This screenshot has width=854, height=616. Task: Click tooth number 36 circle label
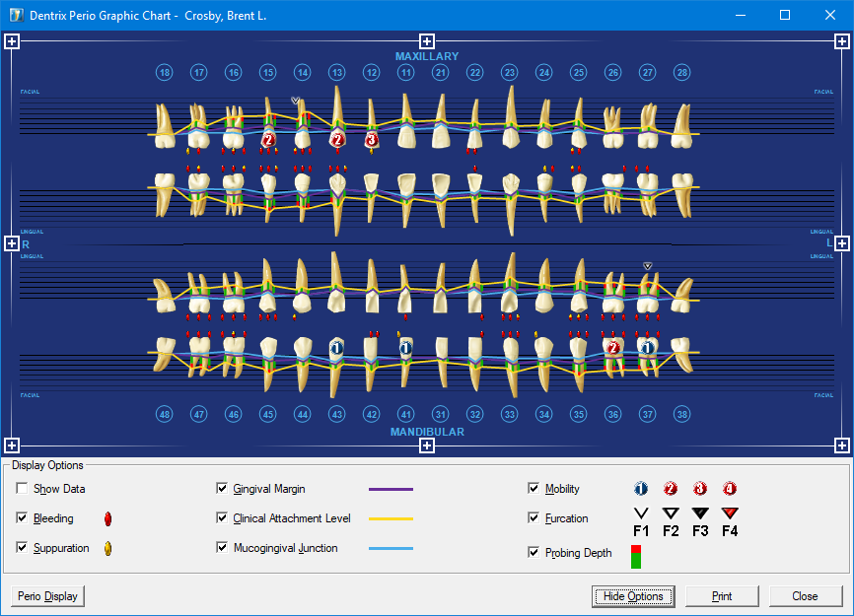click(x=612, y=415)
